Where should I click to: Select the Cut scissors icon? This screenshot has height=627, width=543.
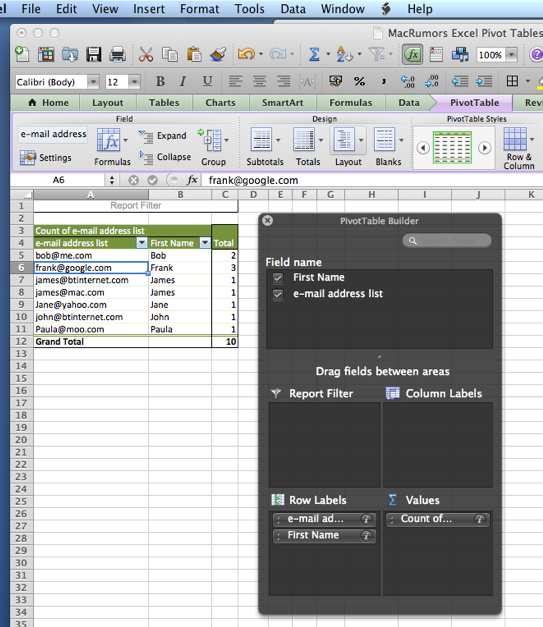click(146, 54)
